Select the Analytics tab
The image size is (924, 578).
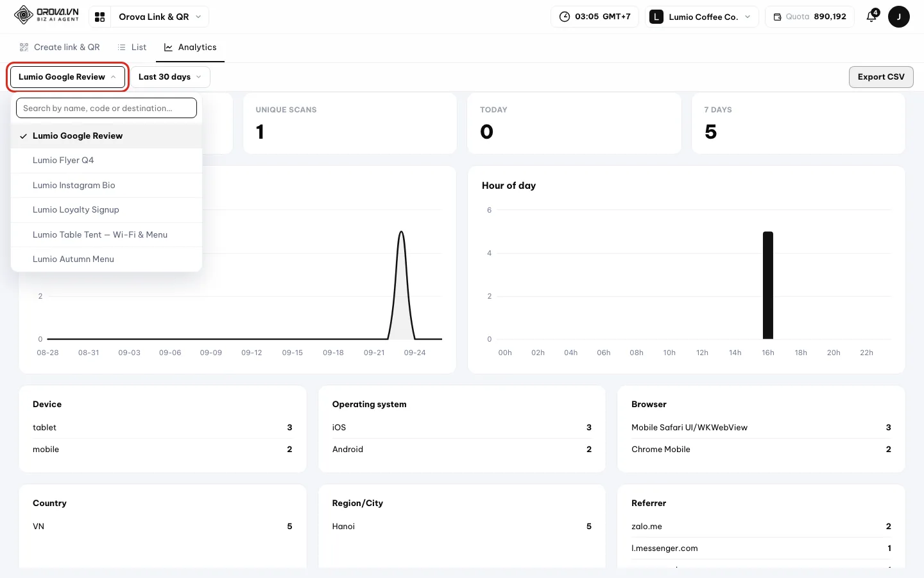pyautogui.click(x=190, y=48)
